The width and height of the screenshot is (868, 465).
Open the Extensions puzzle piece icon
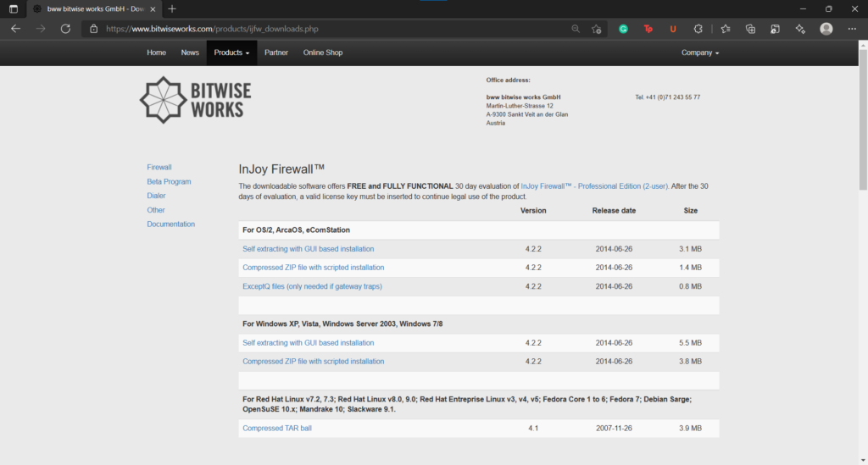click(x=698, y=29)
